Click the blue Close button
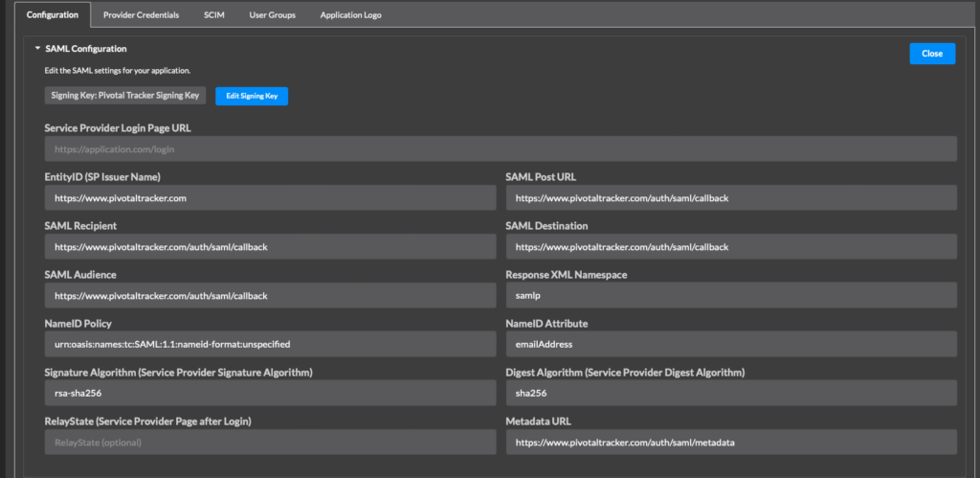The image size is (980, 478). [932, 54]
